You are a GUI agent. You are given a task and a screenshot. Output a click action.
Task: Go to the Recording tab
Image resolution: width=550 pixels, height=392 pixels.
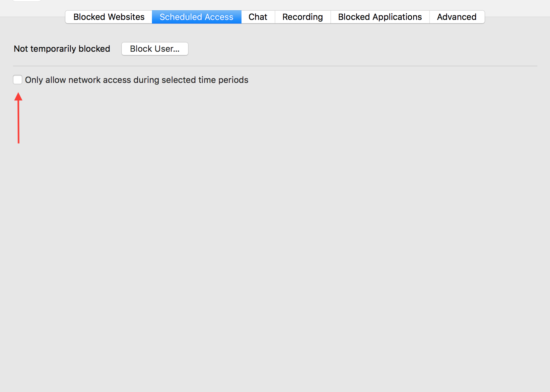pos(303,17)
